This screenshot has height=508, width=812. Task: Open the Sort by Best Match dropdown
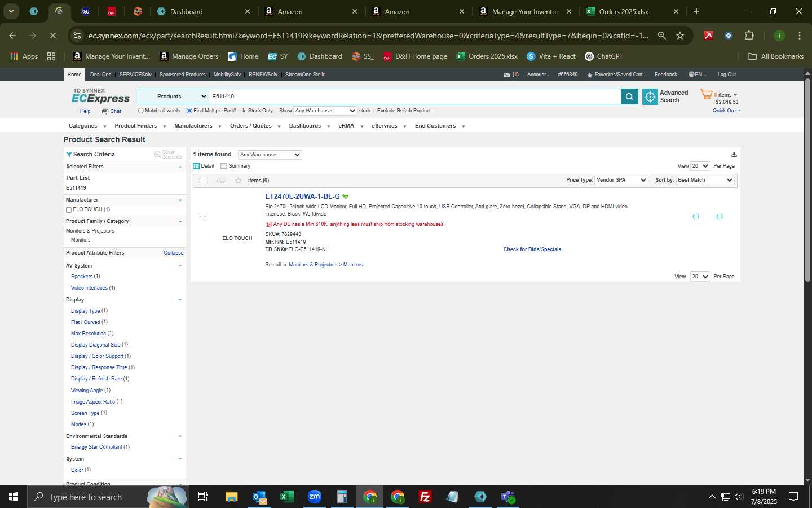[x=705, y=180]
